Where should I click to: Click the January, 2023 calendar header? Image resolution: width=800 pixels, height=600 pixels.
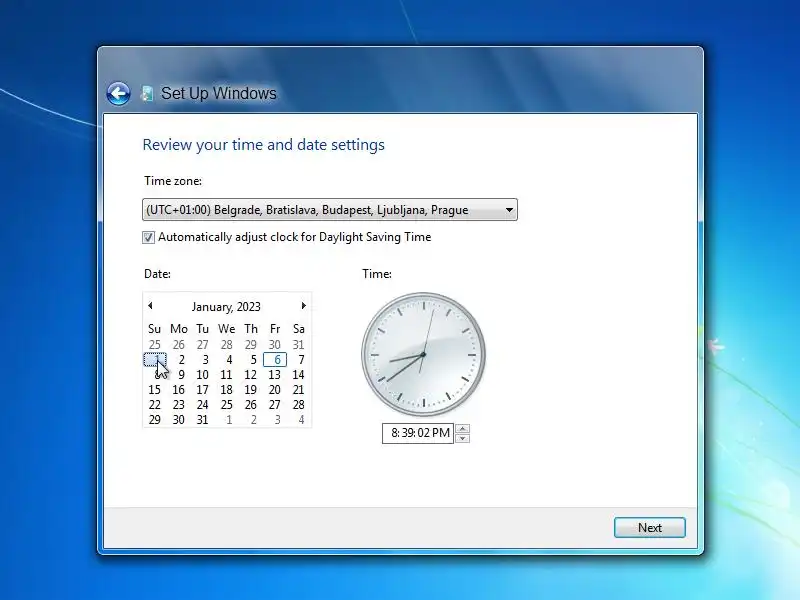pyautogui.click(x=226, y=307)
